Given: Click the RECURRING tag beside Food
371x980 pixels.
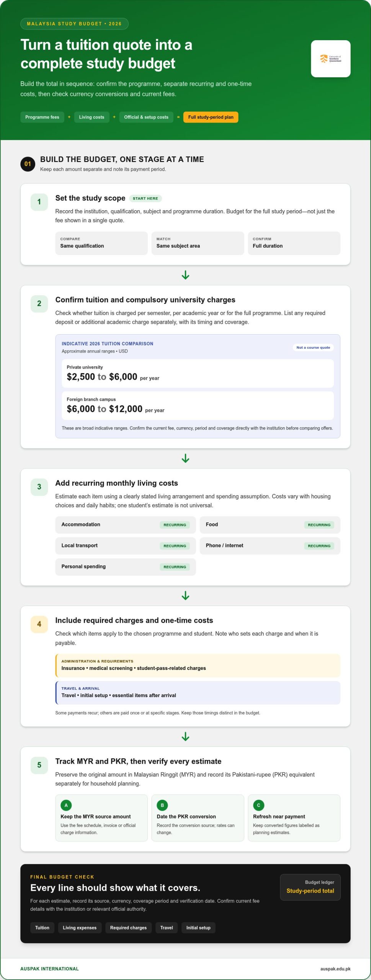Looking at the screenshot, I should tap(319, 525).
